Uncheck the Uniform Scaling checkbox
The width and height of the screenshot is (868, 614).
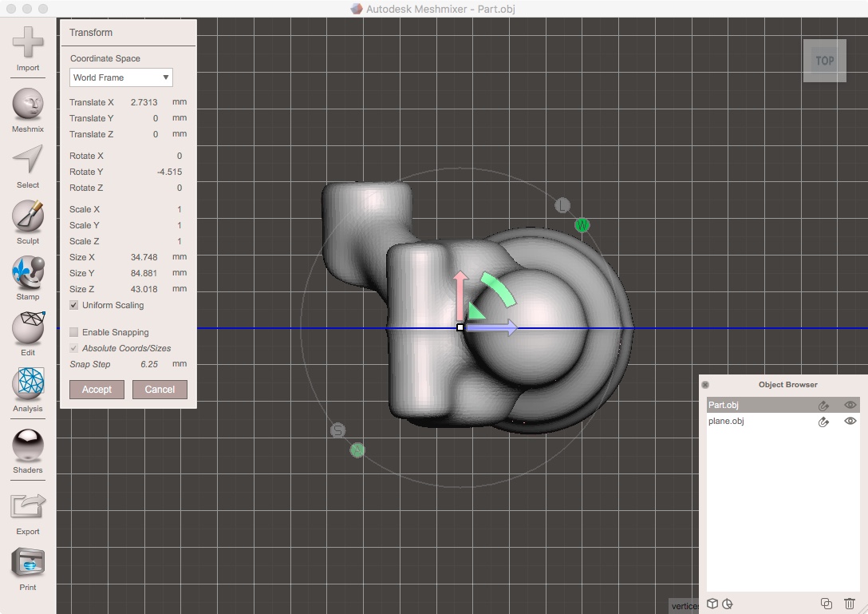(72, 305)
